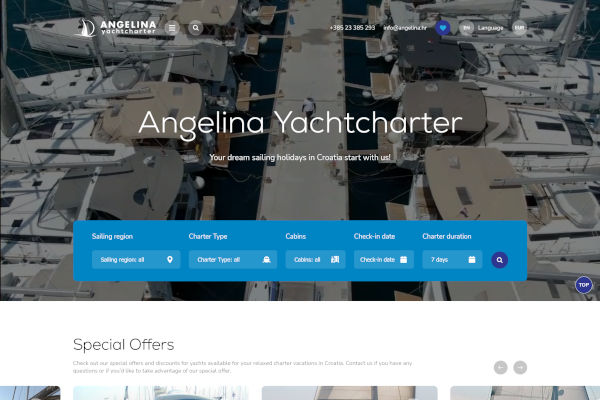This screenshot has height=400, width=600.
Task: Click the previous arrow in Special Offers
Action: (501, 367)
